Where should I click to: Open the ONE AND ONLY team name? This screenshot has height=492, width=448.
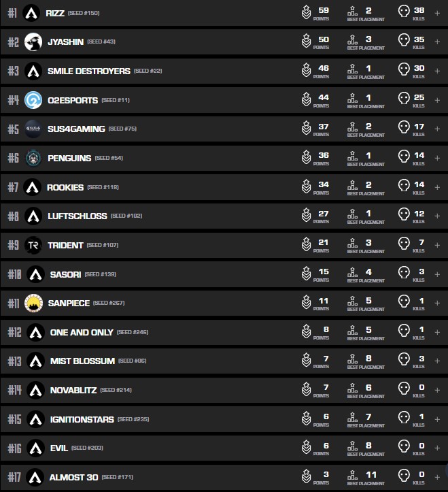tap(80, 332)
